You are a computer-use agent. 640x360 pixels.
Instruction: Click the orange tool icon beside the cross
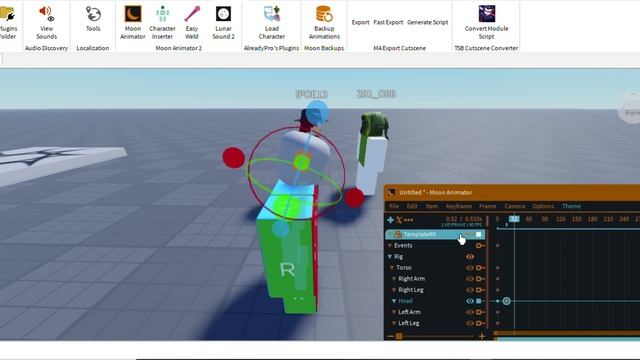(399, 220)
